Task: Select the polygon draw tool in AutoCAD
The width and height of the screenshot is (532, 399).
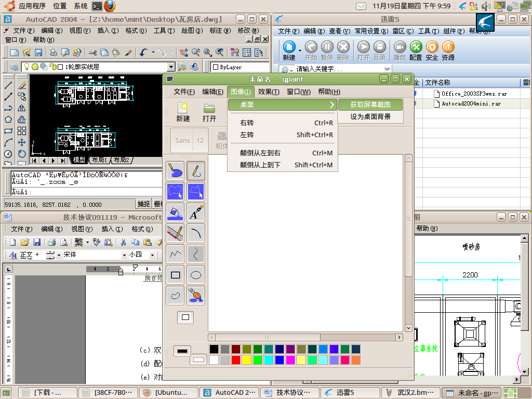Action: [8, 119]
